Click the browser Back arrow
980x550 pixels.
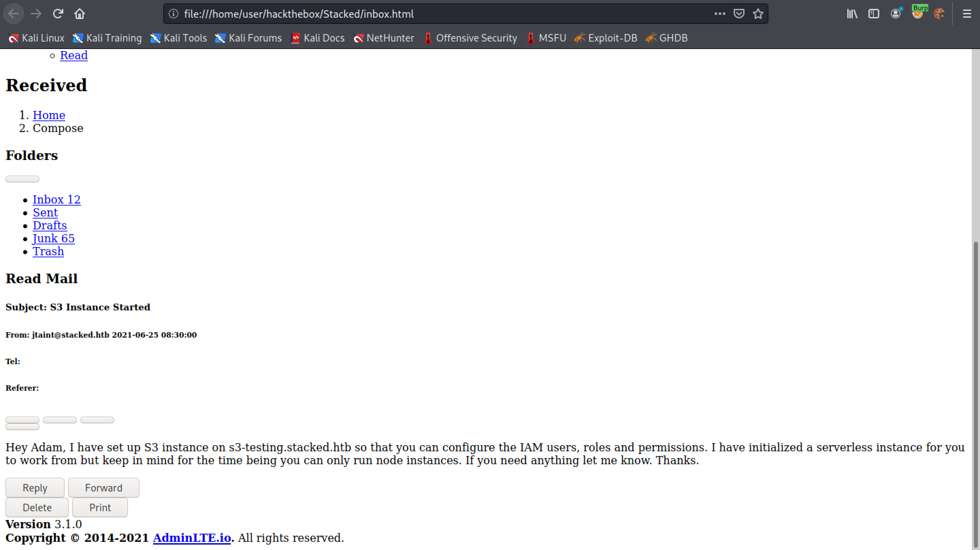14,14
